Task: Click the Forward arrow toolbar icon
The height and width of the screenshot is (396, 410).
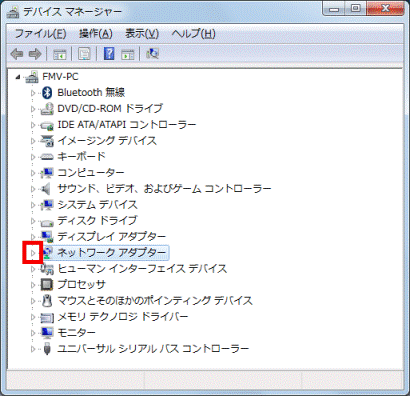Action: (x=35, y=54)
